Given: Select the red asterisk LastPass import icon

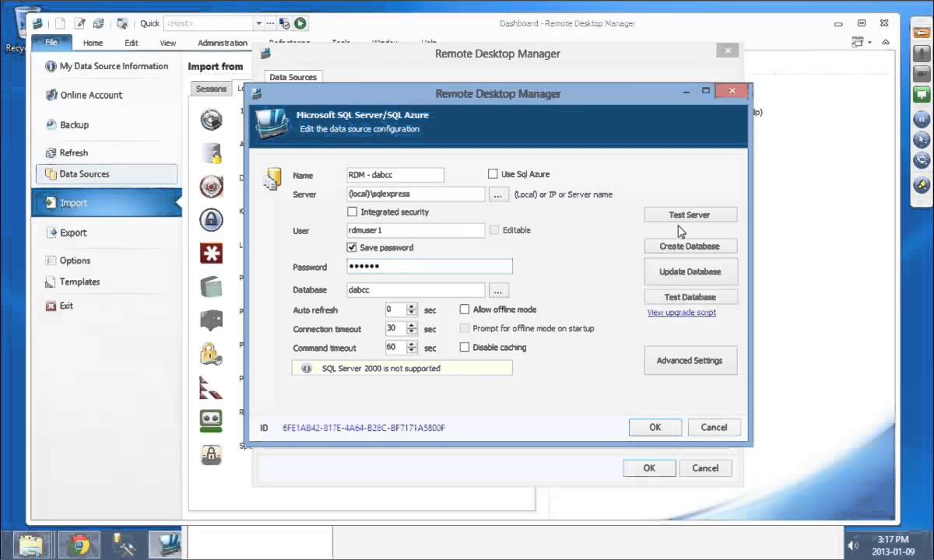Looking at the screenshot, I should coord(211,253).
